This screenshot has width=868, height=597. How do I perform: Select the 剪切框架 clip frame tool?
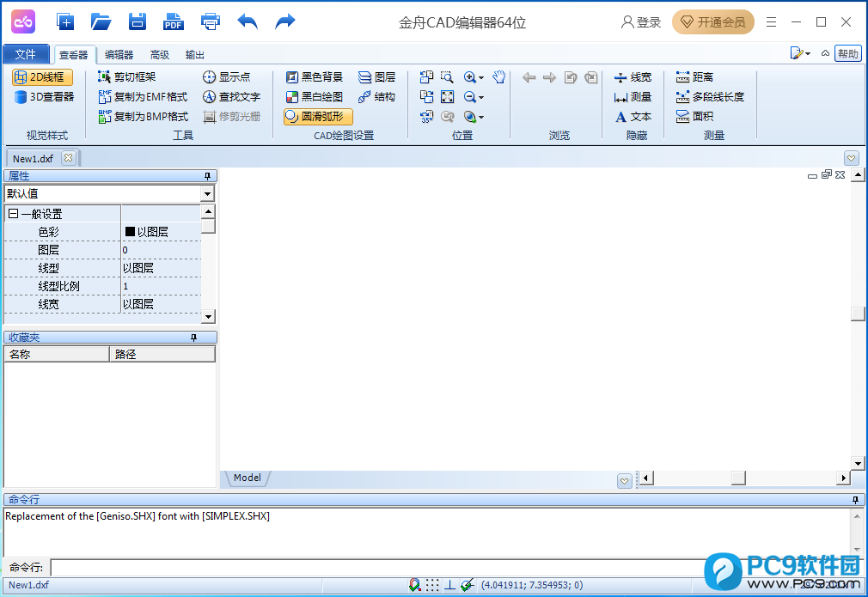tap(127, 77)
